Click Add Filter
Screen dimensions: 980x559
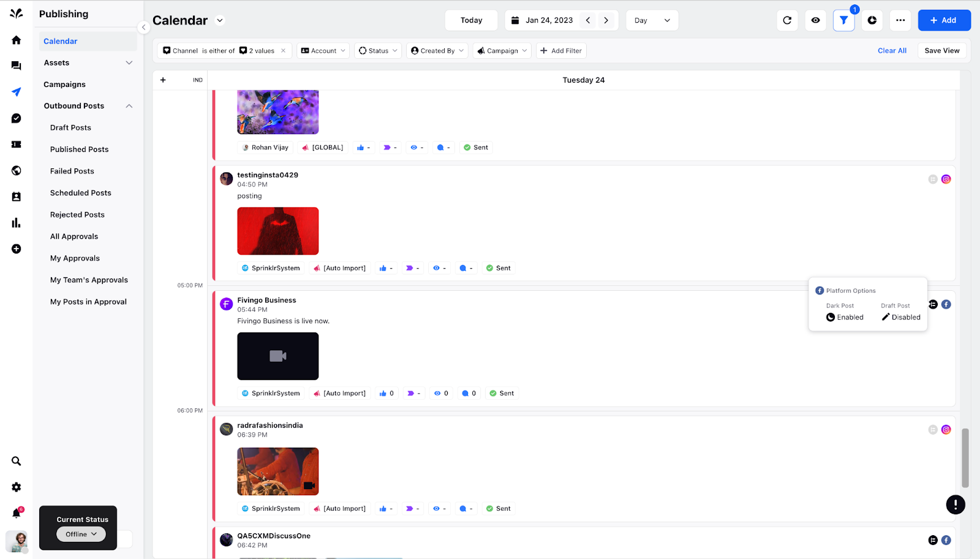click(561, 51)
